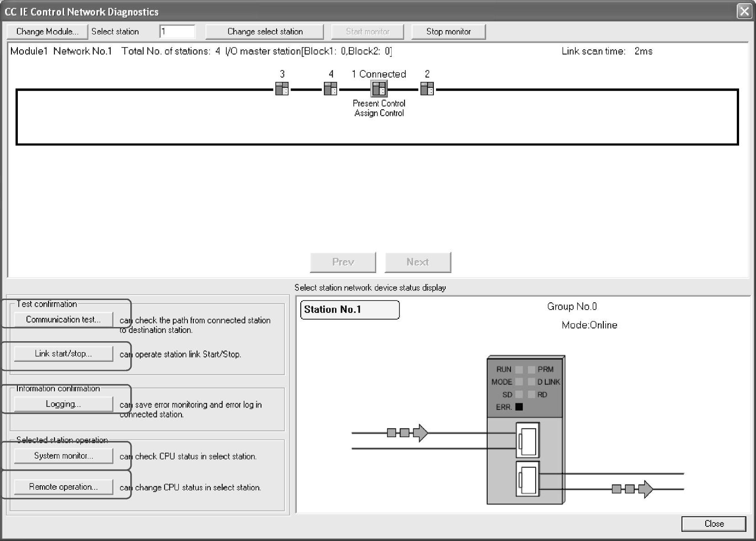The image size is (756, 541).
Task: Open the Change Module dialog
Action: [x=47, y=32]
